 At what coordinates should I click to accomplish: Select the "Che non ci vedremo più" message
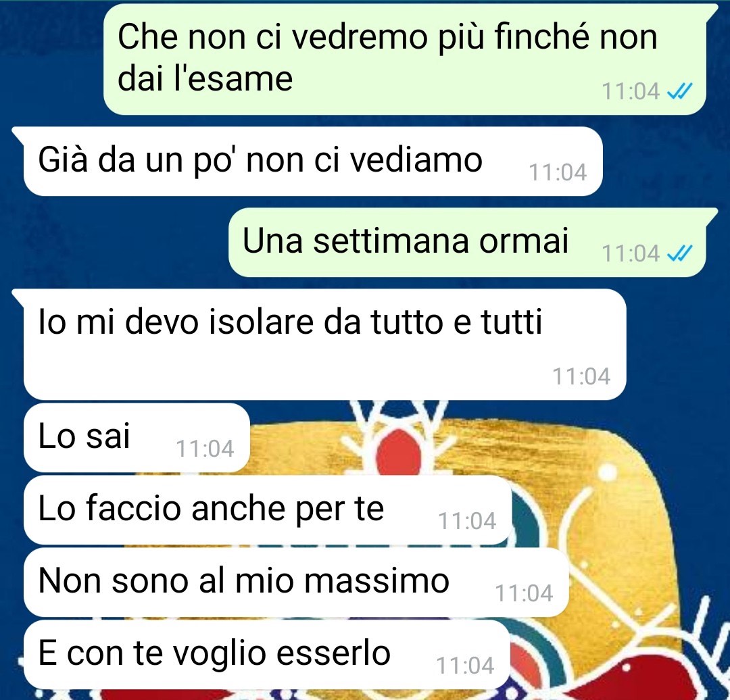click(405, 59)
